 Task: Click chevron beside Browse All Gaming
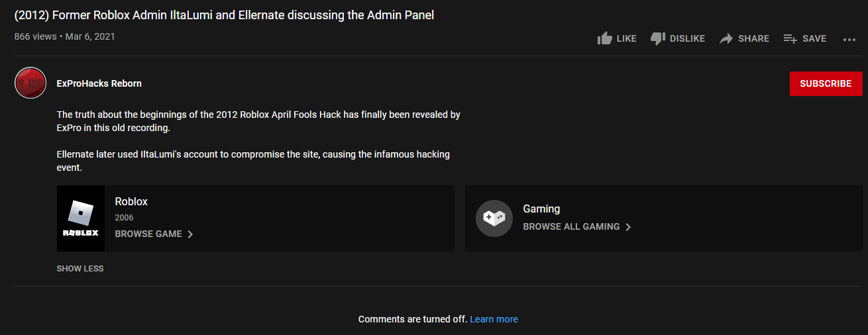(628, 227)
